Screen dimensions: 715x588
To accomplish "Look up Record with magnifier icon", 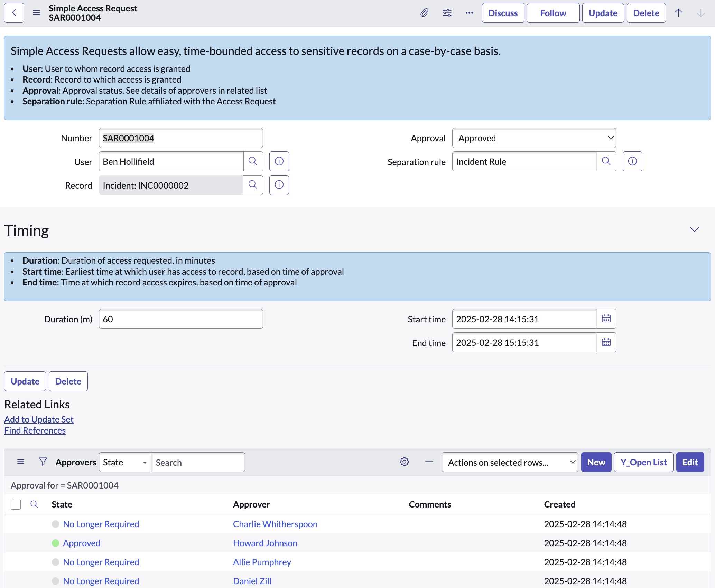I will (x=253, y=185).
